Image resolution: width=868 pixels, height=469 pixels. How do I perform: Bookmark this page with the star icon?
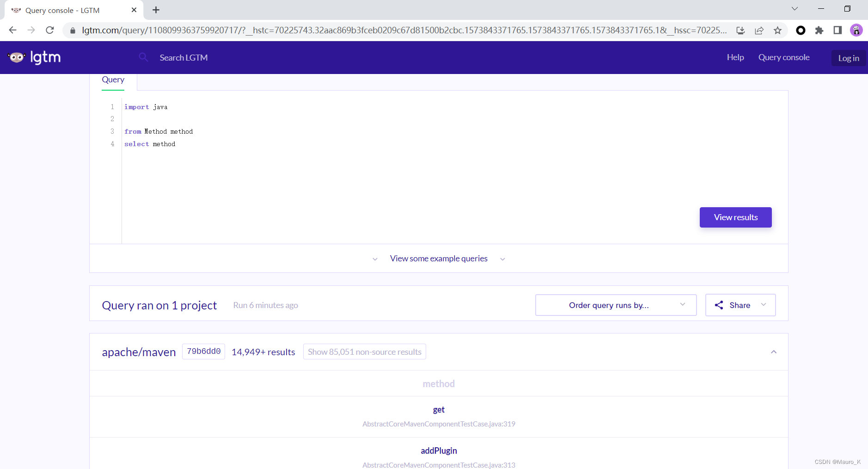777,31
